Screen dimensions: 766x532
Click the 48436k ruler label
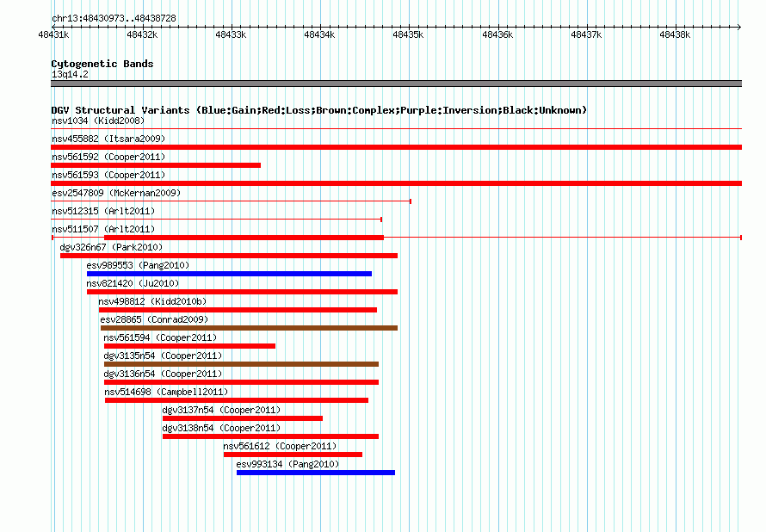497,34
